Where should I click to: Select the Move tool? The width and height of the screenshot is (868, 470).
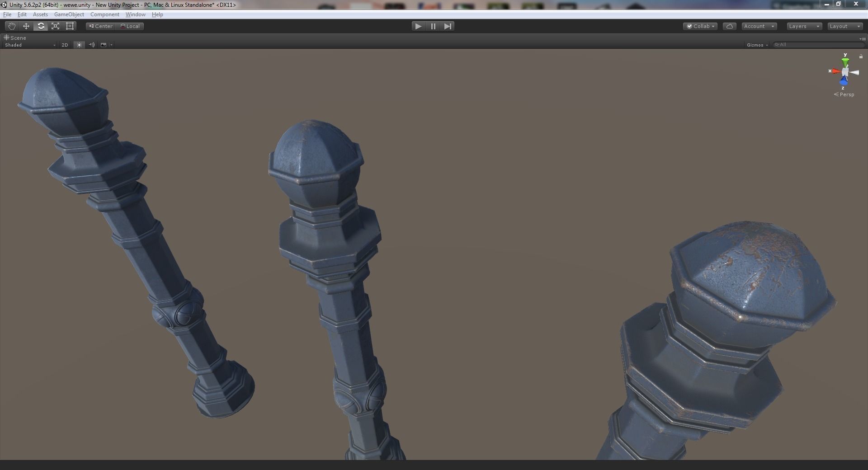(x=26, y=26)
